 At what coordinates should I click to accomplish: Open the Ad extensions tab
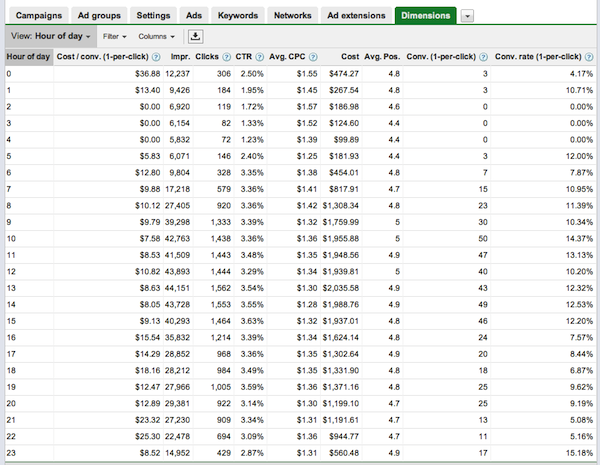[x=356, y=16]
